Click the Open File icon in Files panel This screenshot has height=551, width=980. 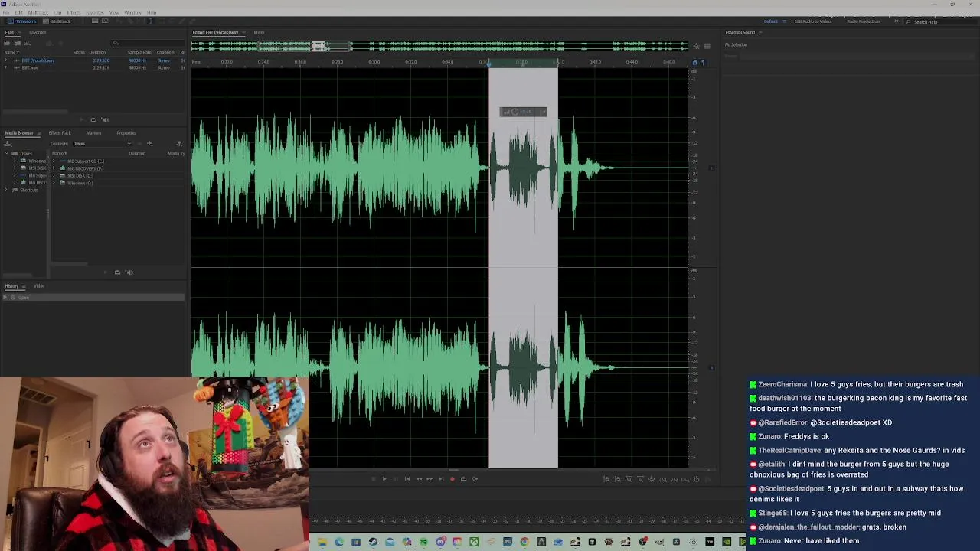(6, 43)
